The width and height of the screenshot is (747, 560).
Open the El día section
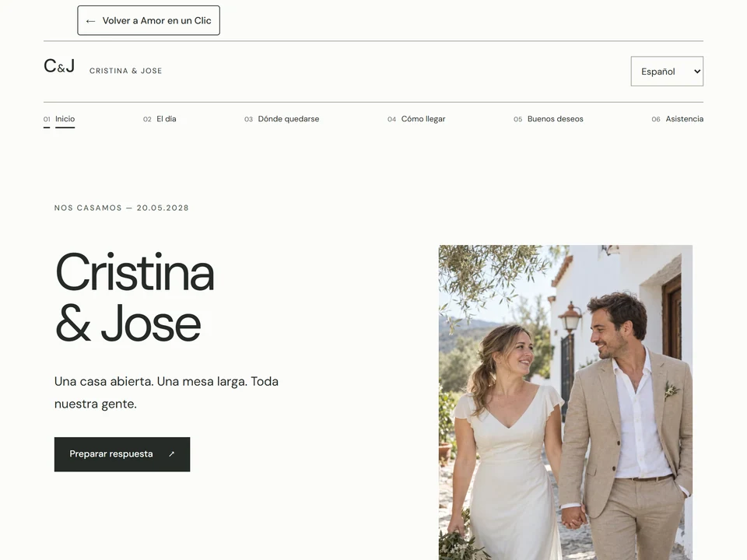click(167, 119)
